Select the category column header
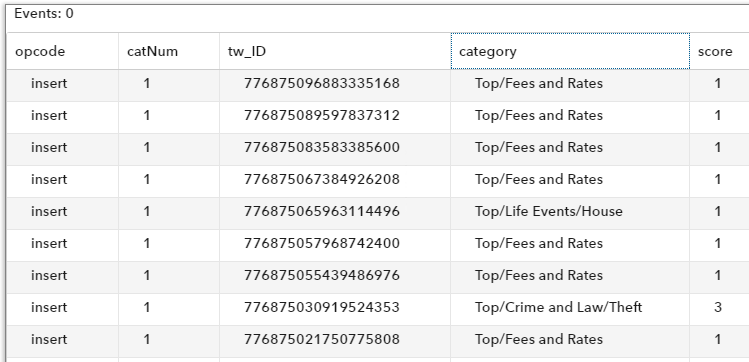749x362 pixels. 570,51
